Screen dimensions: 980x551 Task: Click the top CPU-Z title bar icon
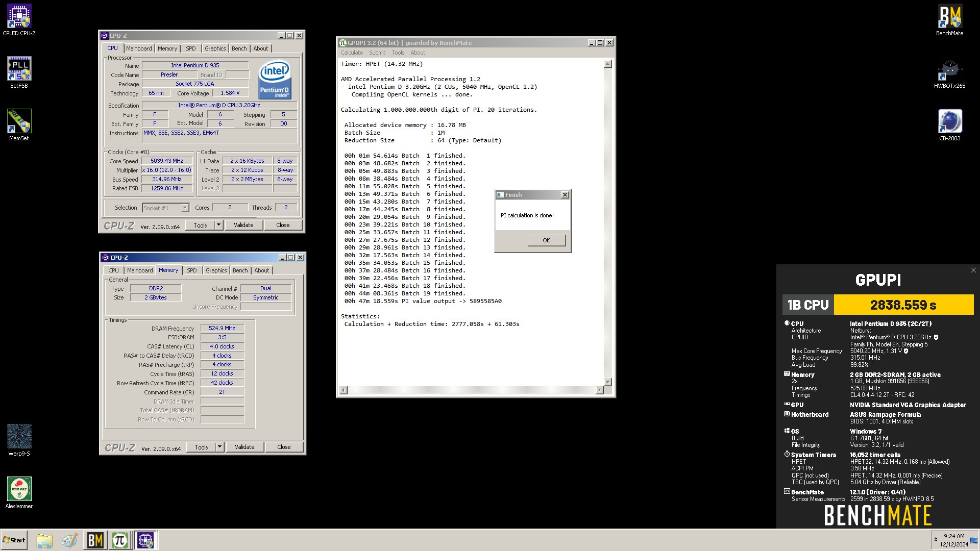(105, 36)
